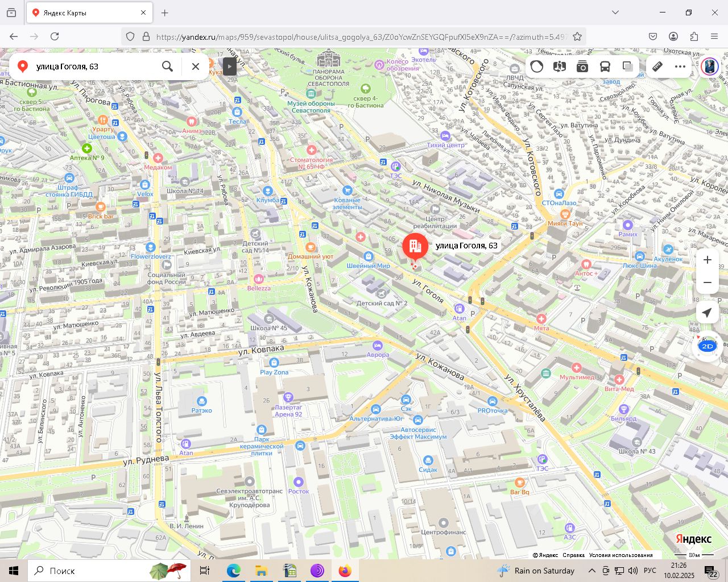Zoom in the map with plus button

708,260
